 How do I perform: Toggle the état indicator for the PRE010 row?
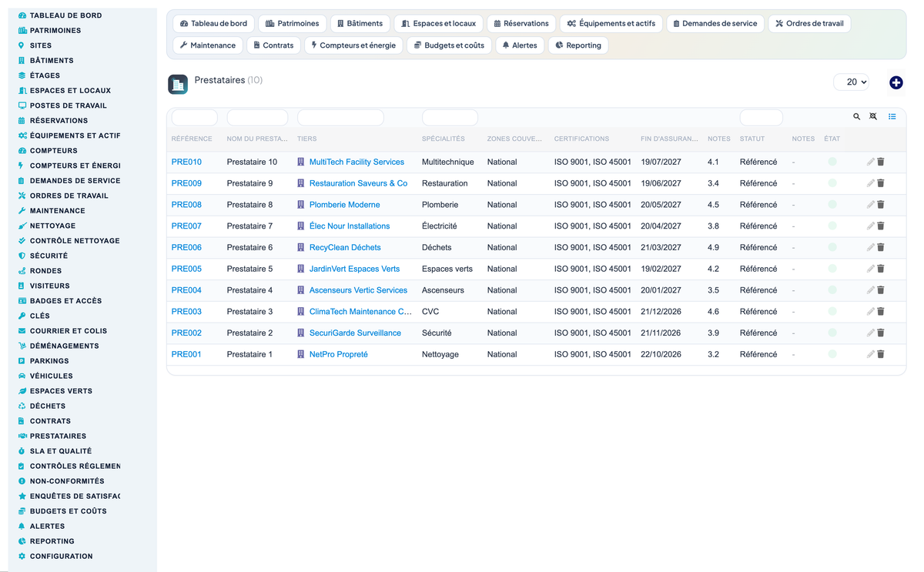coord(832,162)
